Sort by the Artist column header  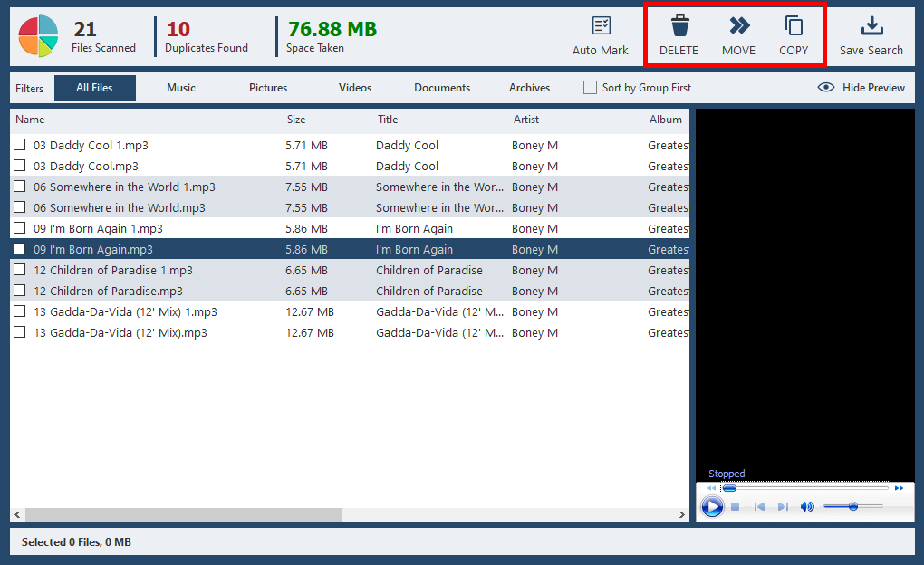(526, 120)
